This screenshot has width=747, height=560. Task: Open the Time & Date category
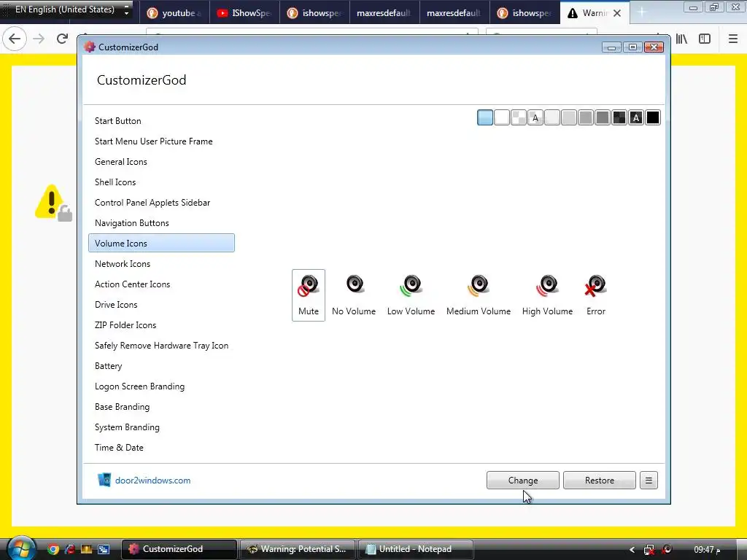(x=161, y=448)
